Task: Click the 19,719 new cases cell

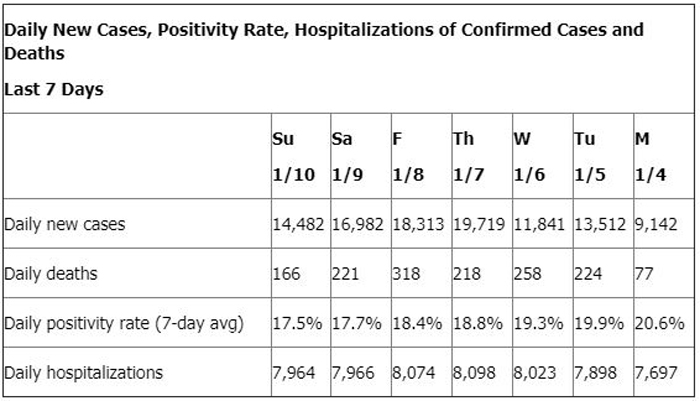Action: (x=479, y=224)
